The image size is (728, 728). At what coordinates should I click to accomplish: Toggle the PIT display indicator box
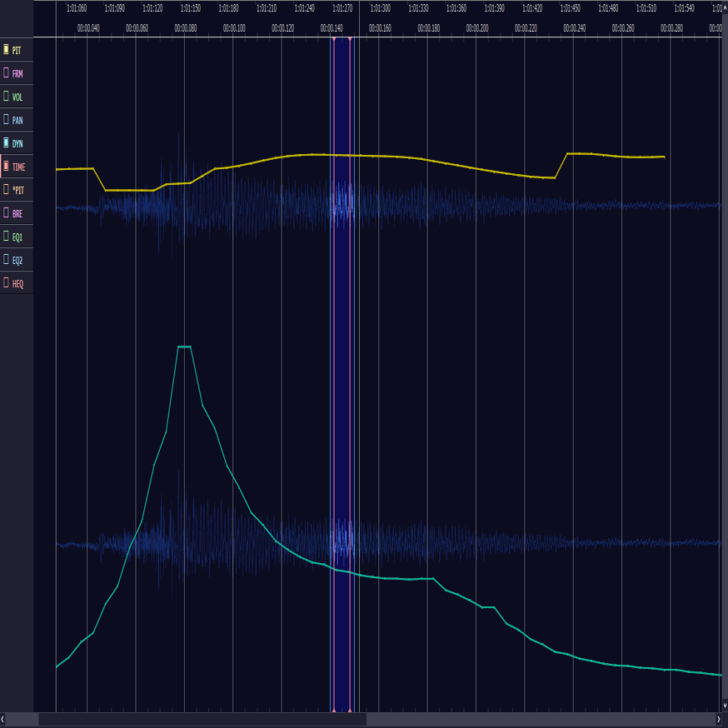6,49
